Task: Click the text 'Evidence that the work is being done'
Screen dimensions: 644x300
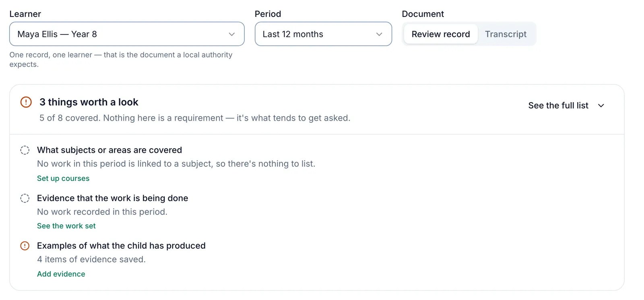Action: [x=113, y=198]
